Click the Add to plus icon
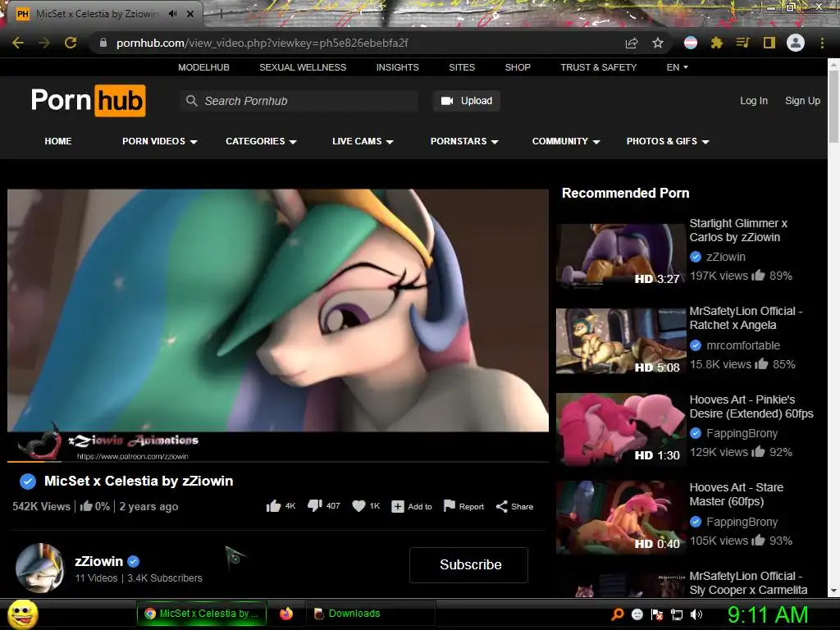840x630 pixels. tap(398, 507)
